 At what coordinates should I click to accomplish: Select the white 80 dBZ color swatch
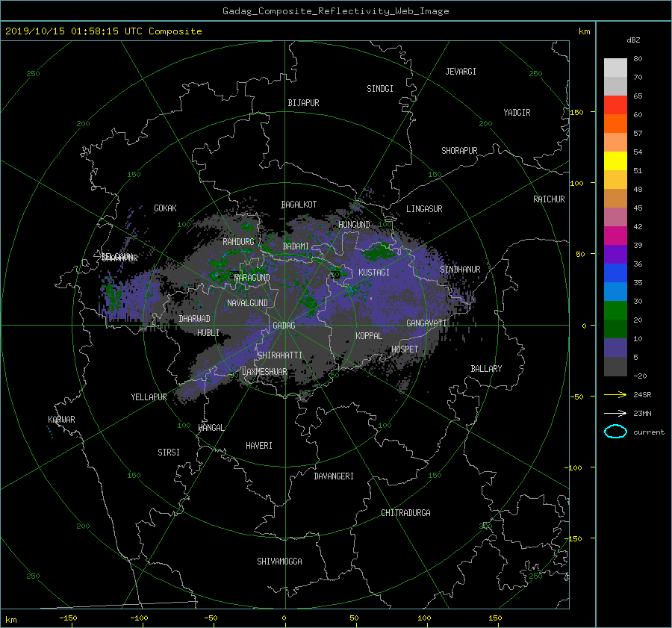[615, 67]
